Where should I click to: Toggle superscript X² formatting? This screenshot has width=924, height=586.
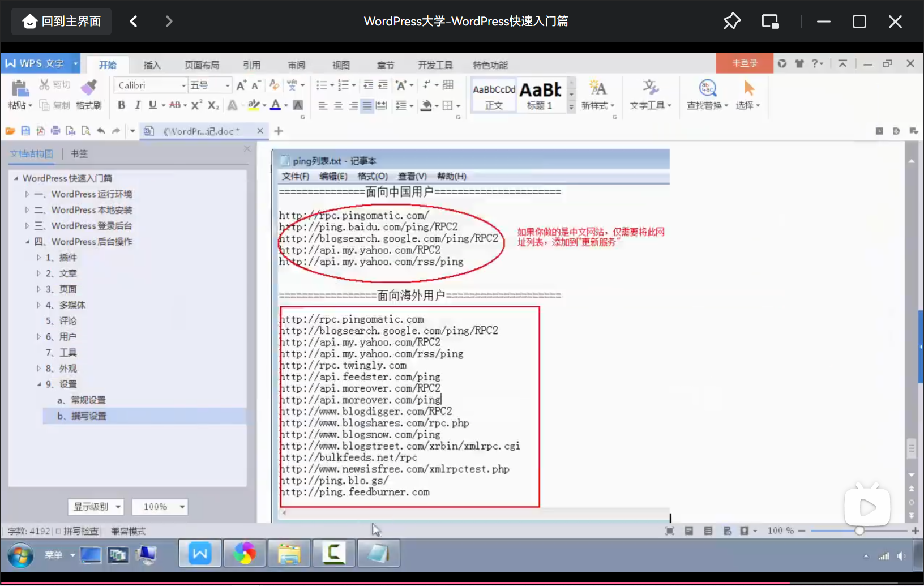196,105
